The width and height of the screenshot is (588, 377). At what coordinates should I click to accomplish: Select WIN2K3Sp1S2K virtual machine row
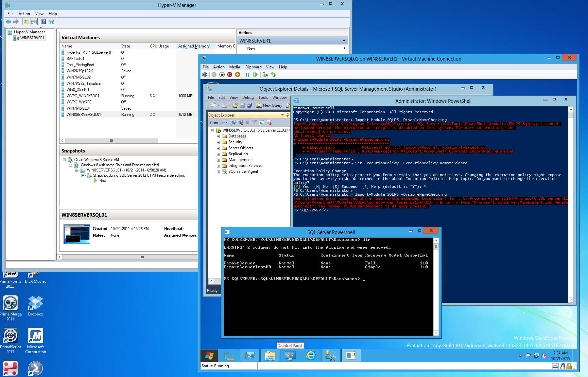pyautogui.click(x=129, y=71)
